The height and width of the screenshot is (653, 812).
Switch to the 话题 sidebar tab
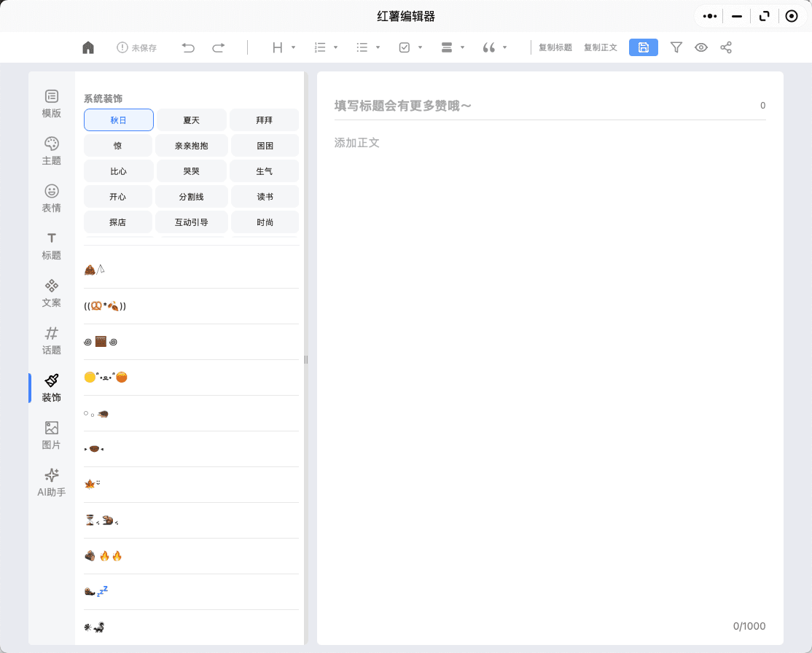[52, 340]
